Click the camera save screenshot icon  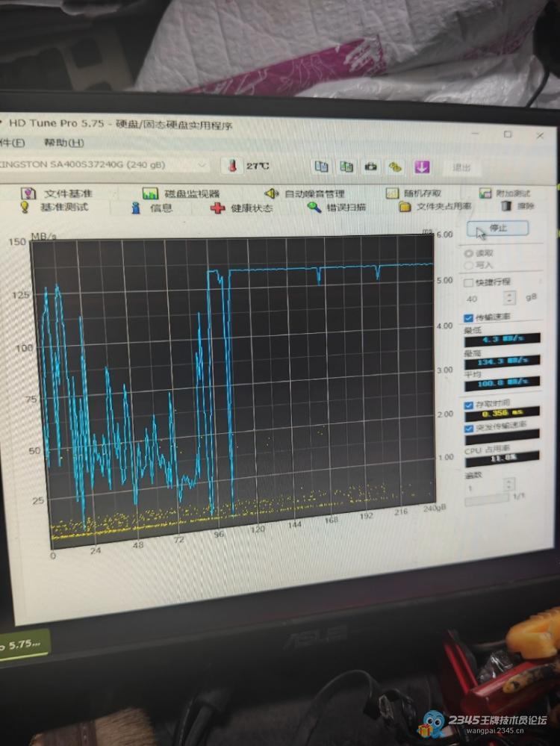[371, 167]
